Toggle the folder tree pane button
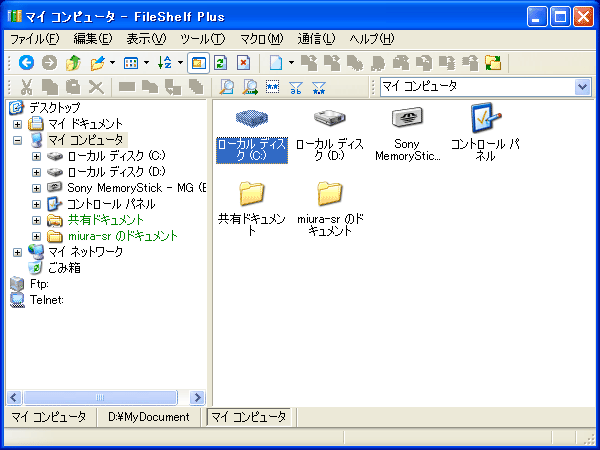The width and height of the screenshot is (600, 450). (x=198, y=62)
